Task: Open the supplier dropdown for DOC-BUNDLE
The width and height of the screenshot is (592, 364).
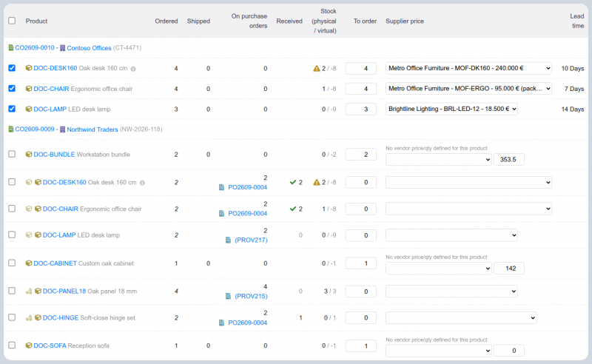Action: 438,160
